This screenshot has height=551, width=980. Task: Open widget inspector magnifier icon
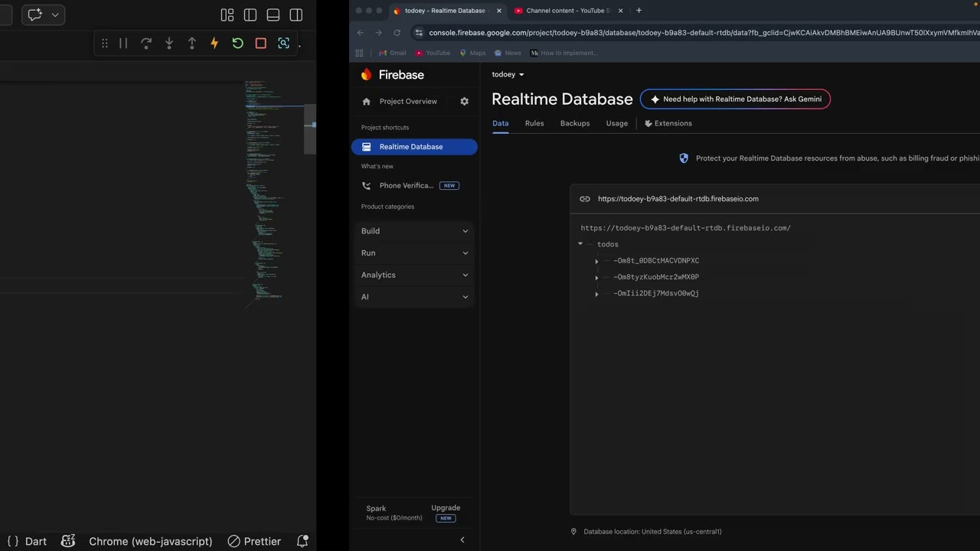[284, 43]
